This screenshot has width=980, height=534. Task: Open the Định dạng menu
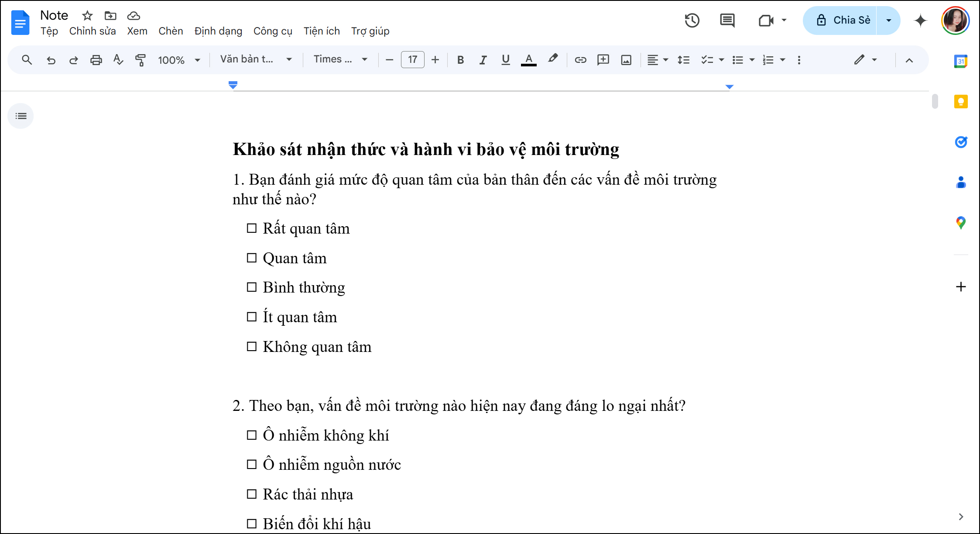pyautogui.click(x=218, y=31)
